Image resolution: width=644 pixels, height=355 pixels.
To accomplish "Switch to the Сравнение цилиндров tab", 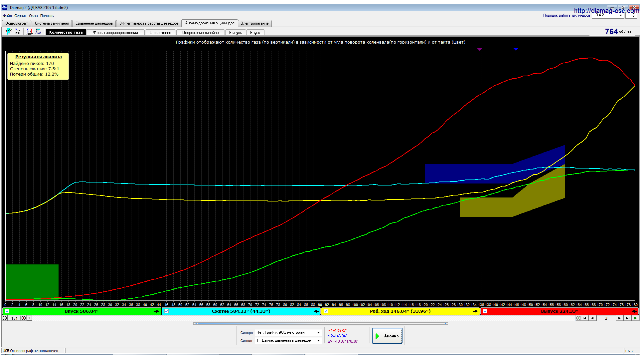I will tap(94, 23).
